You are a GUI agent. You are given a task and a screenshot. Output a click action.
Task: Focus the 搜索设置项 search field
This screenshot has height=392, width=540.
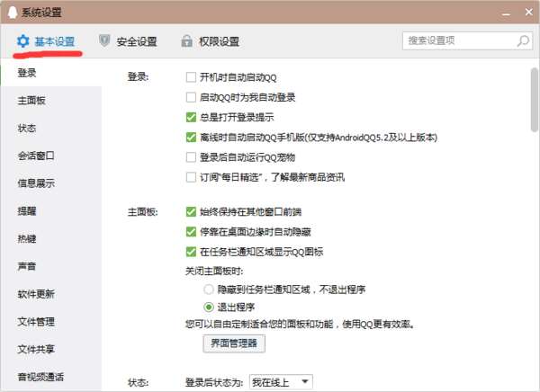tap(467, 41)
